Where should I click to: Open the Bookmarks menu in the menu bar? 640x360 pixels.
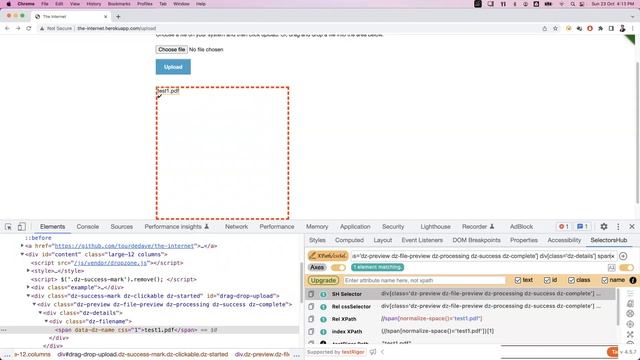tap(119, 4)
